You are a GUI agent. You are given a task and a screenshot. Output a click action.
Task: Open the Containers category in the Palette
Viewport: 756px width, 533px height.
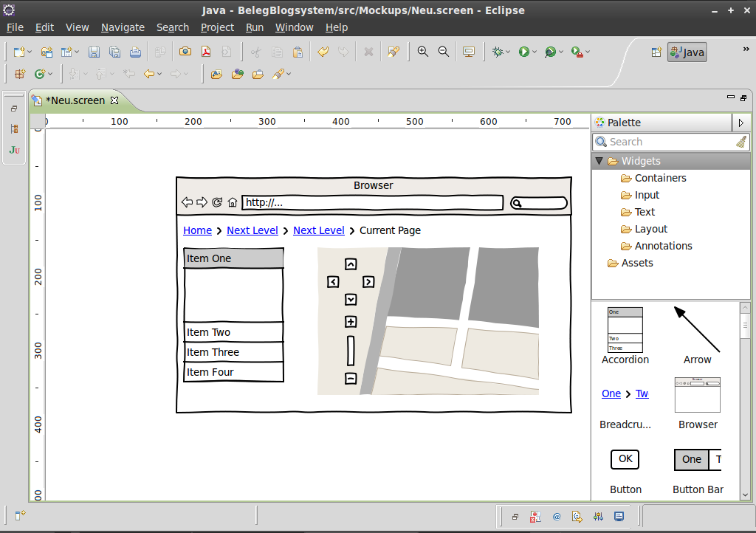pyautogui.click(x=661, y=178)
